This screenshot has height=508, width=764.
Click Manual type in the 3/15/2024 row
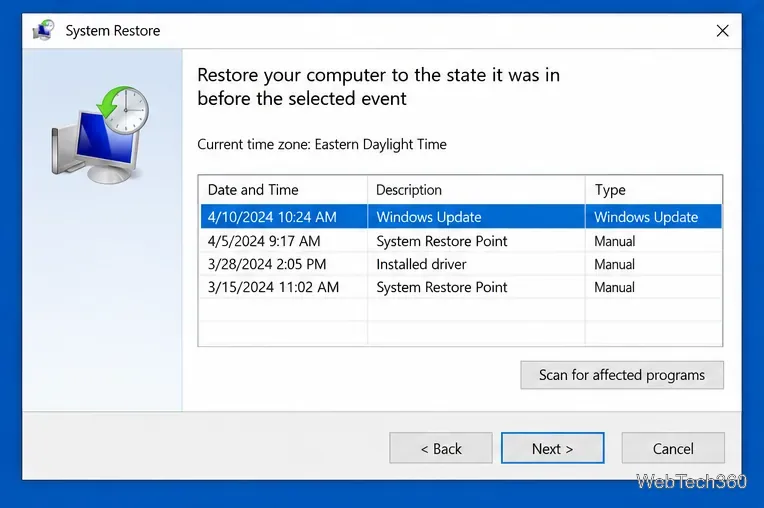click(x=614, y=287)
